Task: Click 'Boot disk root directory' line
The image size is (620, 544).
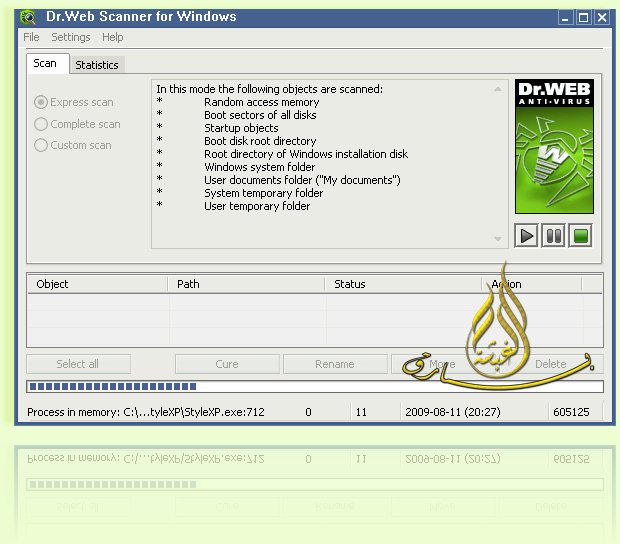Action: 260,141
